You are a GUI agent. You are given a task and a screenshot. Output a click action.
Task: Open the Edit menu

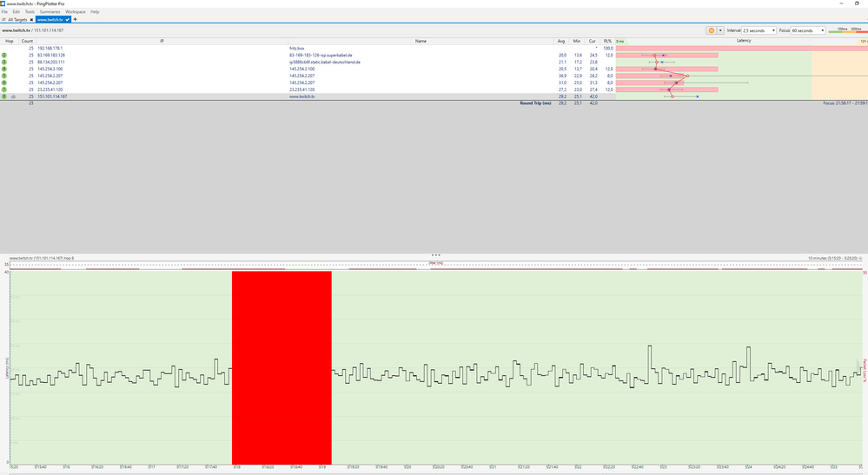[x=16, y=11]
